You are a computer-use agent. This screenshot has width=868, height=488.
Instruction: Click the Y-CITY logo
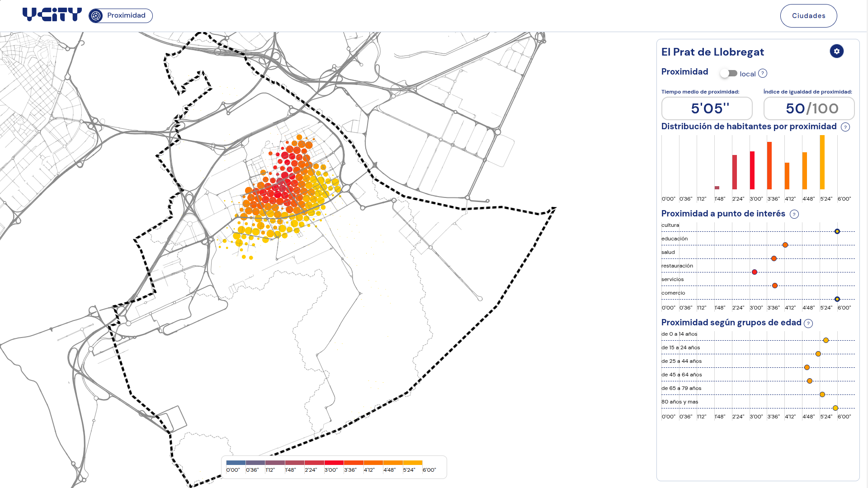52,15
